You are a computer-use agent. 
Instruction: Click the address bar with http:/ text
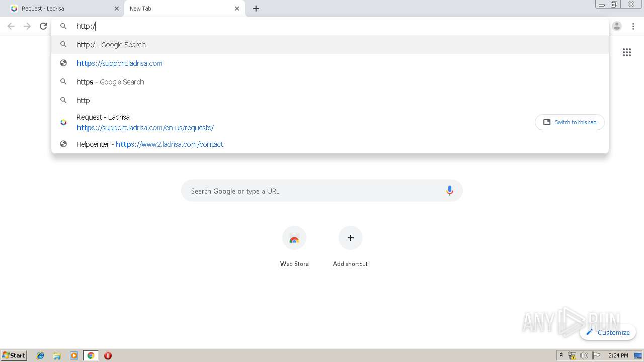click(x=330, y=26)
